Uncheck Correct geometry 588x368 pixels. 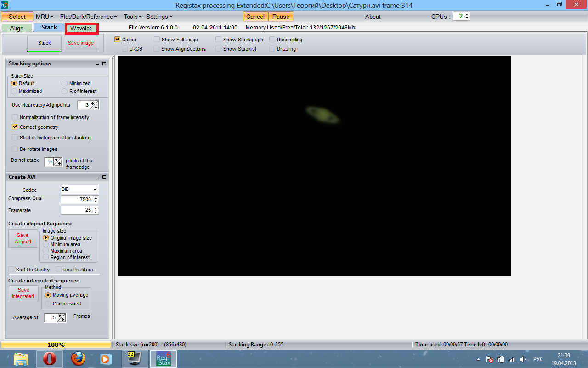coord(15,127)
